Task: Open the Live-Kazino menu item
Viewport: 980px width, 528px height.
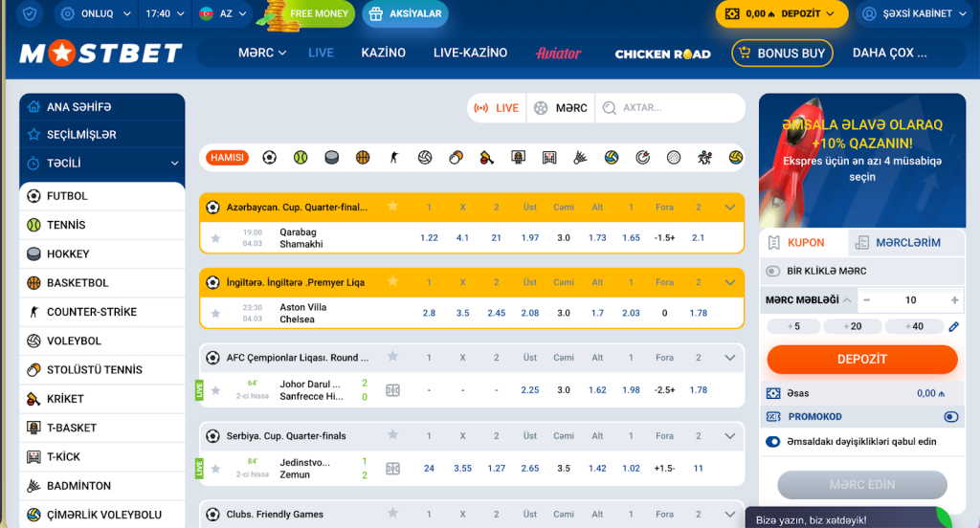Action: 470,54
